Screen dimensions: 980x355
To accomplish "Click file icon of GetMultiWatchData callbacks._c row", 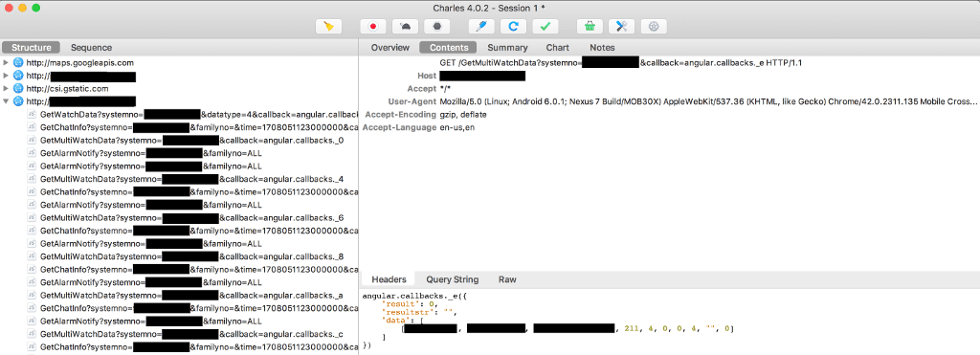I will point(32,334).
